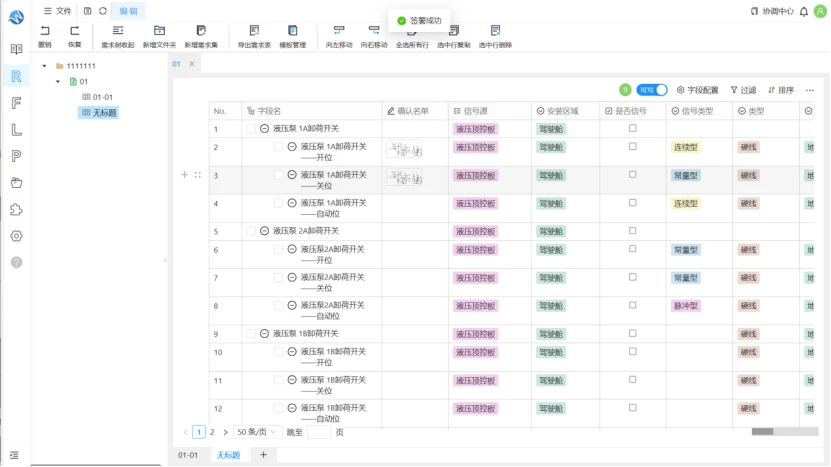Open the question mark help icon

16,262
